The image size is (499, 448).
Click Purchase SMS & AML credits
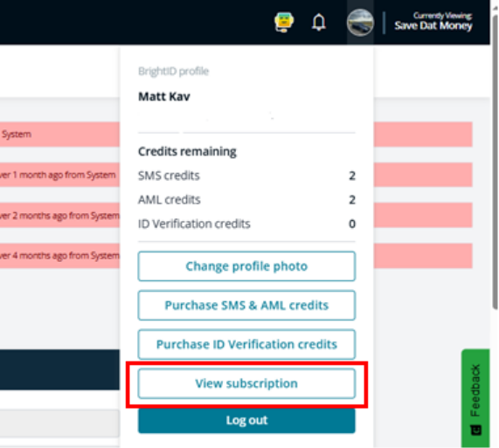[x=246, y=306]
